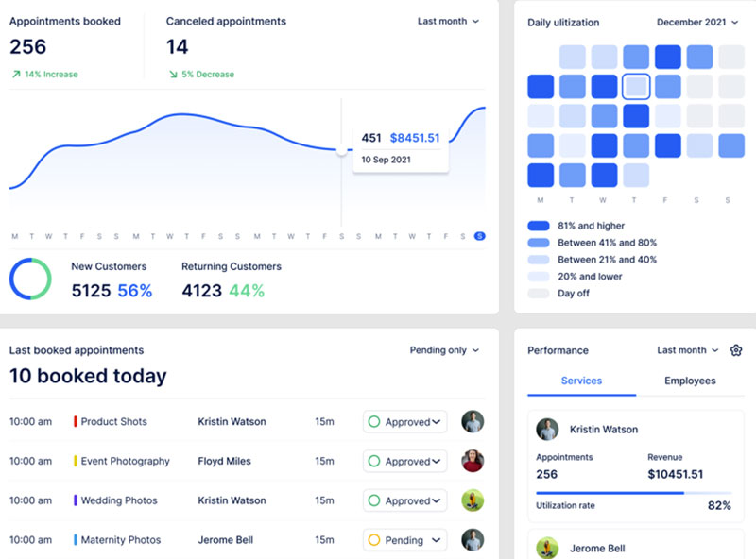Image resolution: width=756 pixels, height=559 pixels.
Task: Click avatar in Product Shots row
Action: [472, 422]
